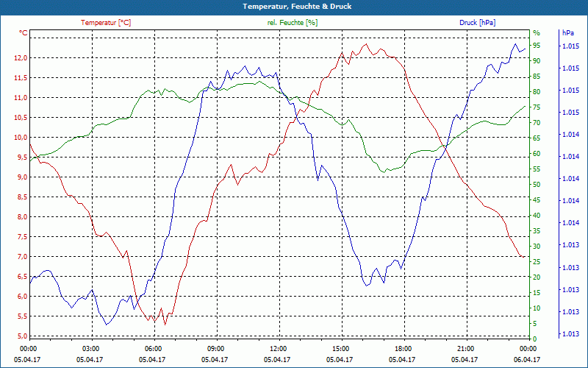Click the '12,0' temperature axis tick
588x368 pixels.
21,58
